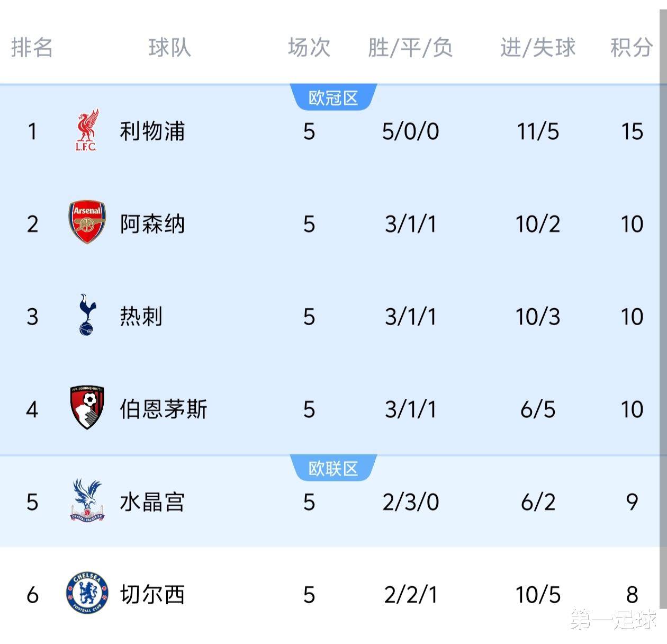Select the 欧联区 zone label
Viewport: 667px width, 644px height.
(x=333, y=469)
